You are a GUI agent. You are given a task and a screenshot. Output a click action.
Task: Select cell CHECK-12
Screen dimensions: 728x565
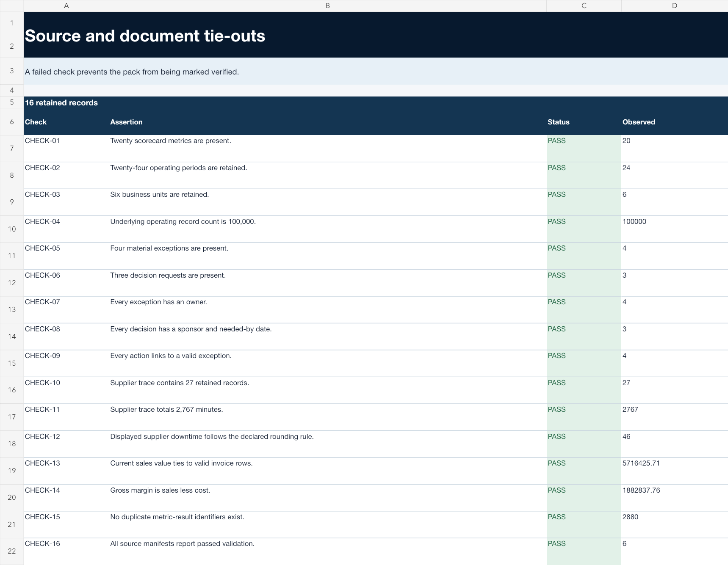click(x=66, y=444)
